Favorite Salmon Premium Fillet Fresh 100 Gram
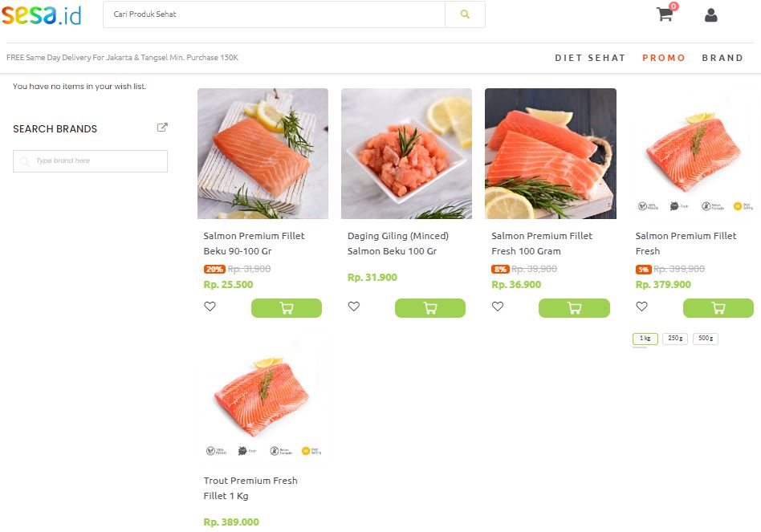The width and height of the screenshot is (761, 532). (x=497, y=306)
